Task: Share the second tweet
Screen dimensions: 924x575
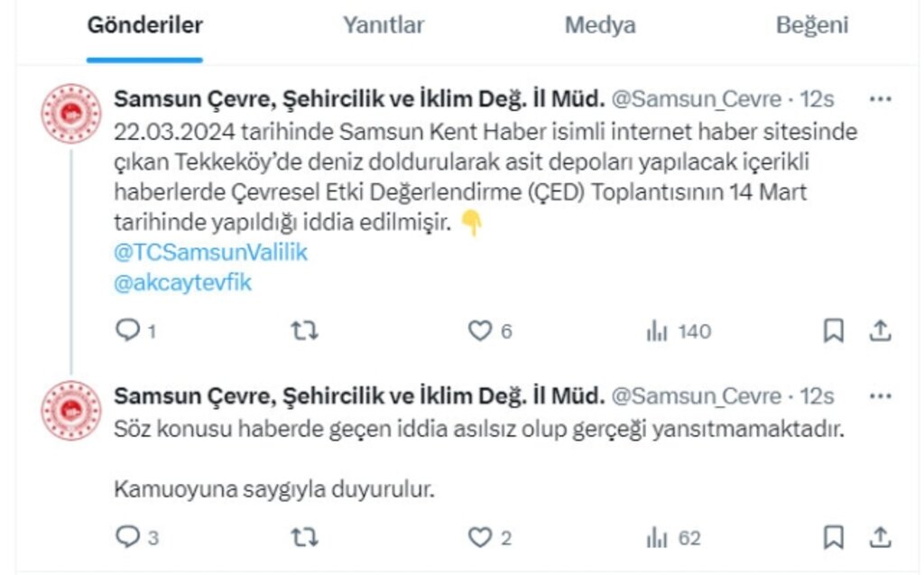Action: 880,537
